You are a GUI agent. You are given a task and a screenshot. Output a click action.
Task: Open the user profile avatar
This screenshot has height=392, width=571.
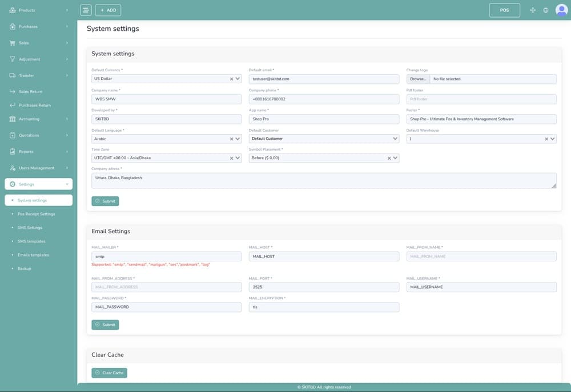pyautogui.click(x=561, y=10)
